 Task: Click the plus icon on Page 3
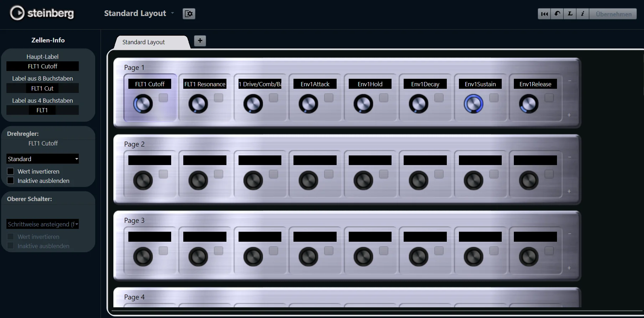pyautogui.click(x=569, y=268)
